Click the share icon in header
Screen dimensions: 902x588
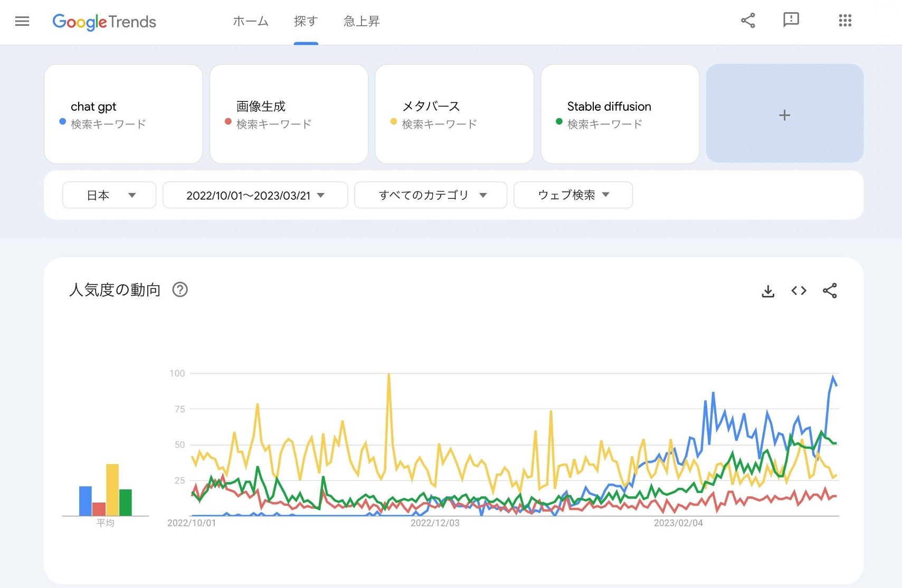(748, 21)
